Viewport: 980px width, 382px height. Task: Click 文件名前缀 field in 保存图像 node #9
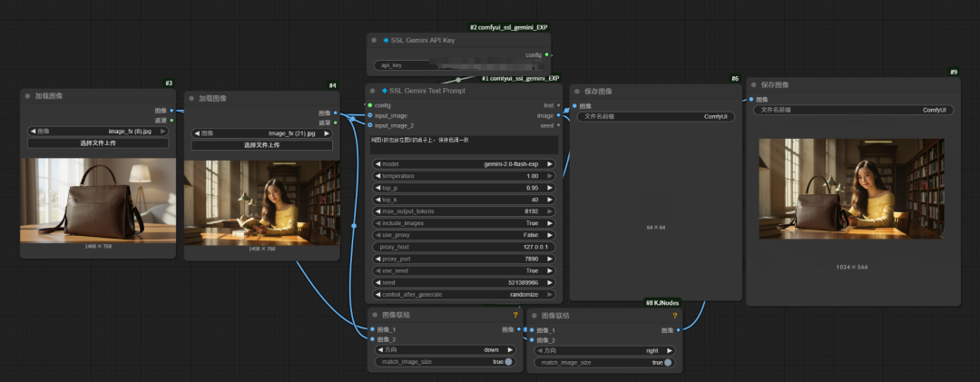pos(853,110)
